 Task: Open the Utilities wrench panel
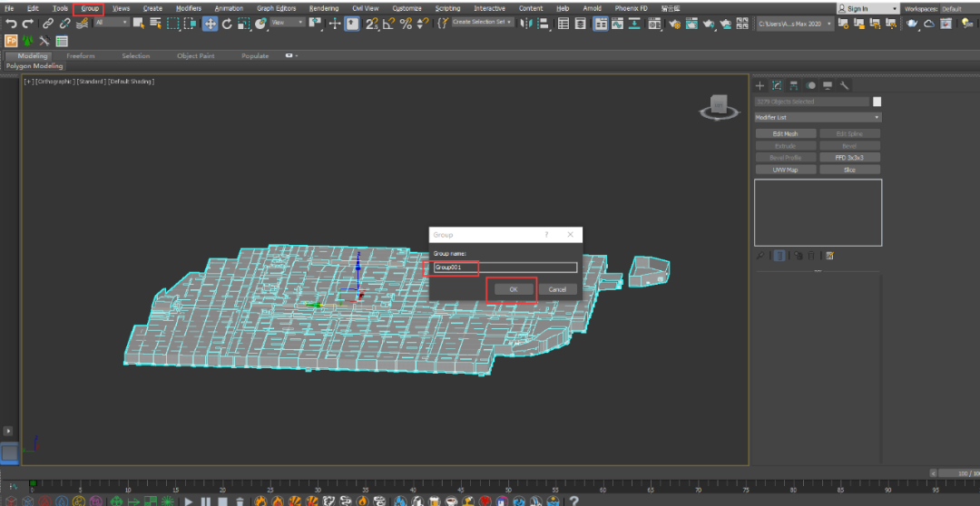click(844, 85)
